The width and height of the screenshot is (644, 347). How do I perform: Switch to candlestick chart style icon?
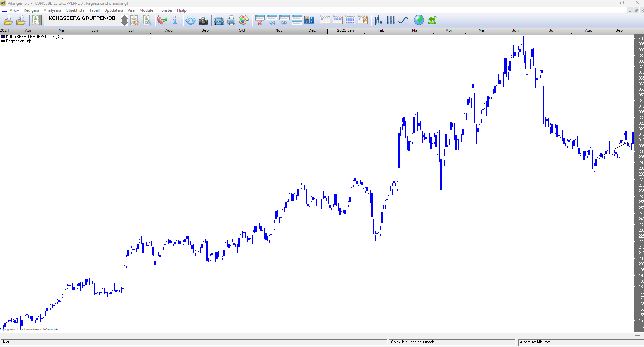click(378, 21)
